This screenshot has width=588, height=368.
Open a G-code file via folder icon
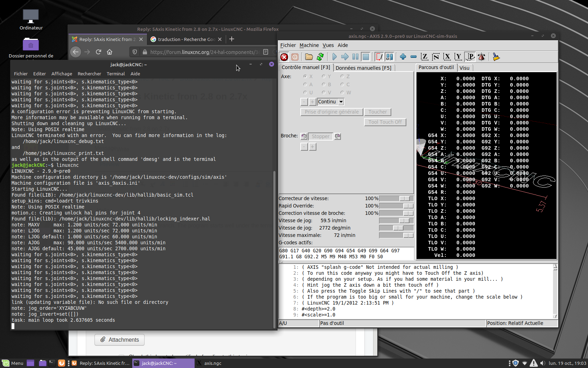309,57
